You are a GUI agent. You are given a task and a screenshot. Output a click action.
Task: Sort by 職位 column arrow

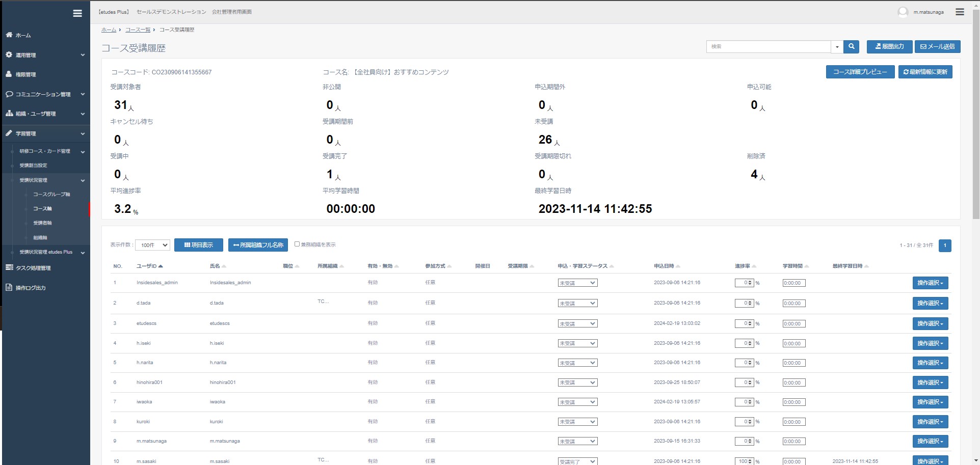[297, 266]
